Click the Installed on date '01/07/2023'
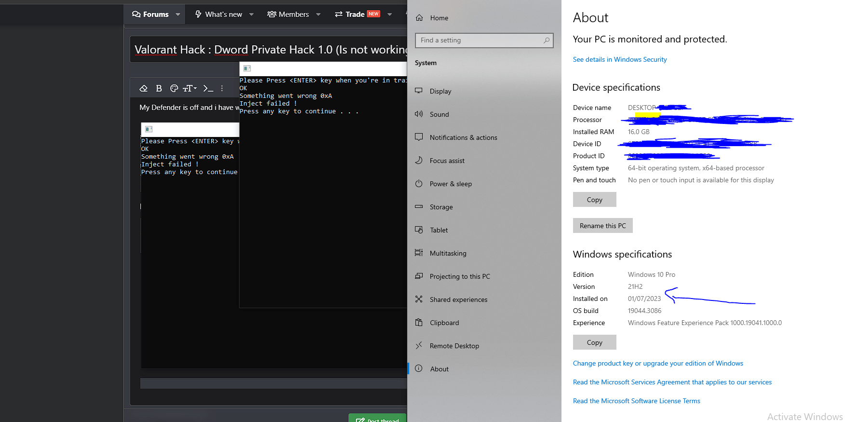The width and height of the screenshot is (868, 422). (644, 299)
